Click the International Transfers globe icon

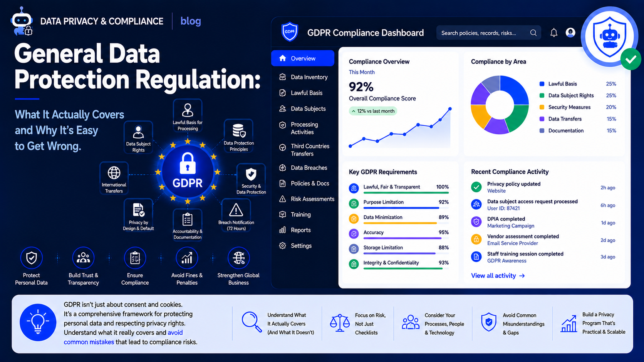(114, 173)
